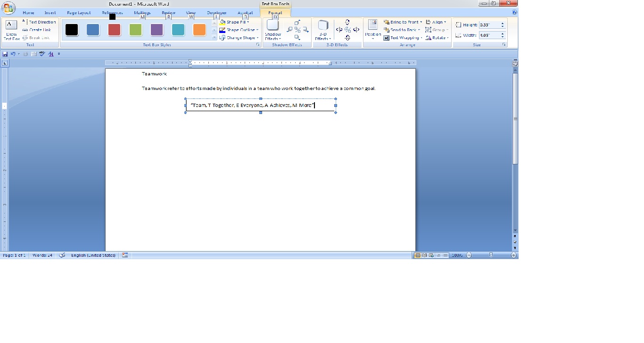Screen dimensions: 644x343
Task: Open the Home tab
Action: coord(28,13)
